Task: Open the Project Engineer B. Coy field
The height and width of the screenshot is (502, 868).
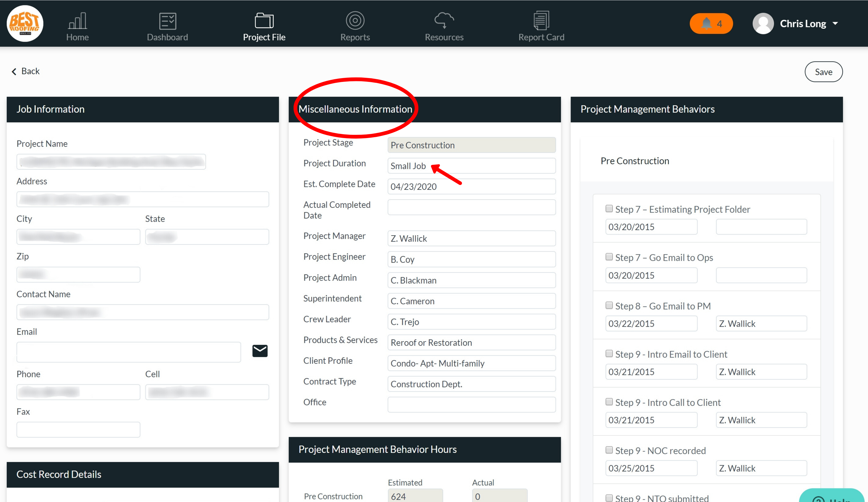Action: click(472, 259)
